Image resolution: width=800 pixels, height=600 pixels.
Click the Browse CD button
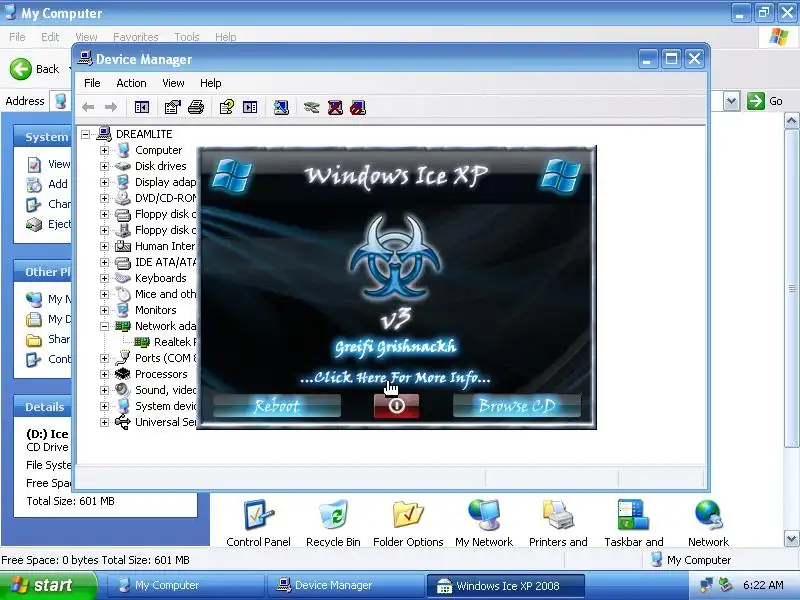517,406
